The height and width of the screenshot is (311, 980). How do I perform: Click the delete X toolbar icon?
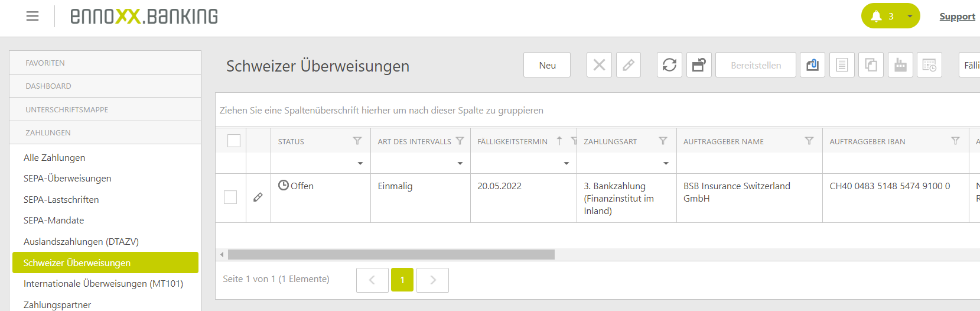pos(599,65)
